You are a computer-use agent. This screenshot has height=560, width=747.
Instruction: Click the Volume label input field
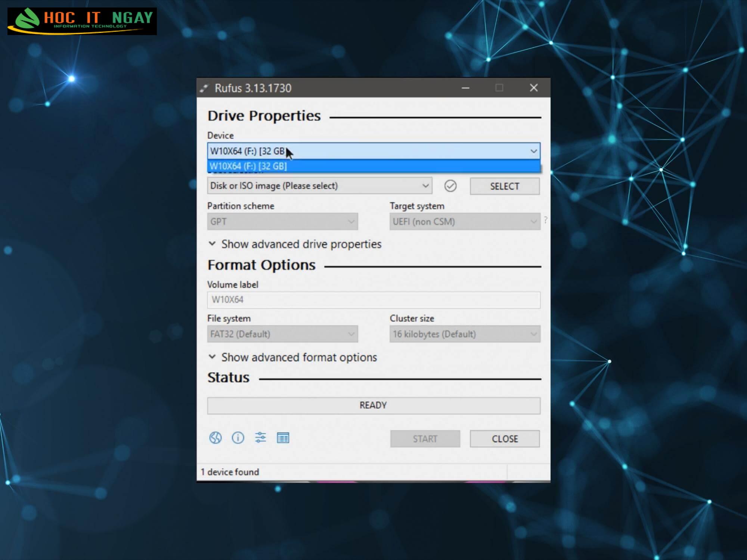pyautogui.click(x=373, y=300)
